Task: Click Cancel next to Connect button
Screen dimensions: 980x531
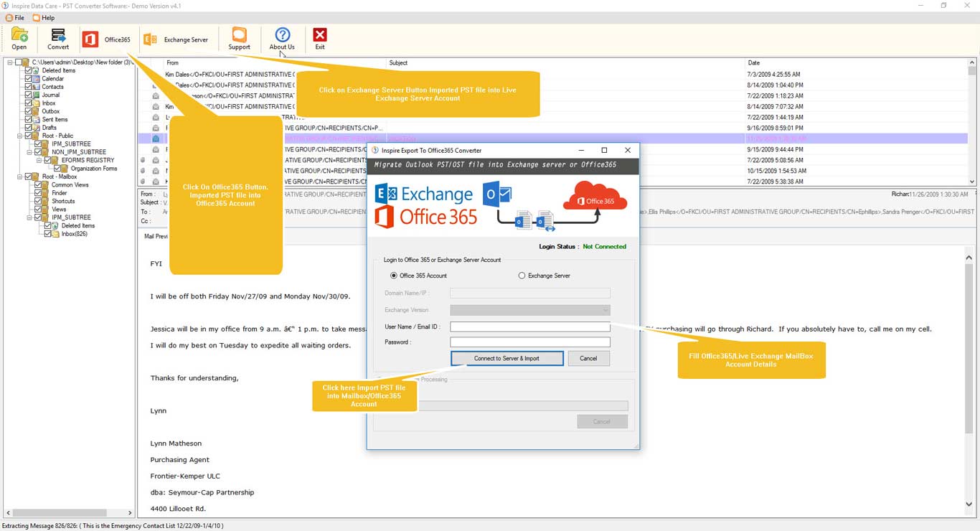Action: tap(588, 358)
